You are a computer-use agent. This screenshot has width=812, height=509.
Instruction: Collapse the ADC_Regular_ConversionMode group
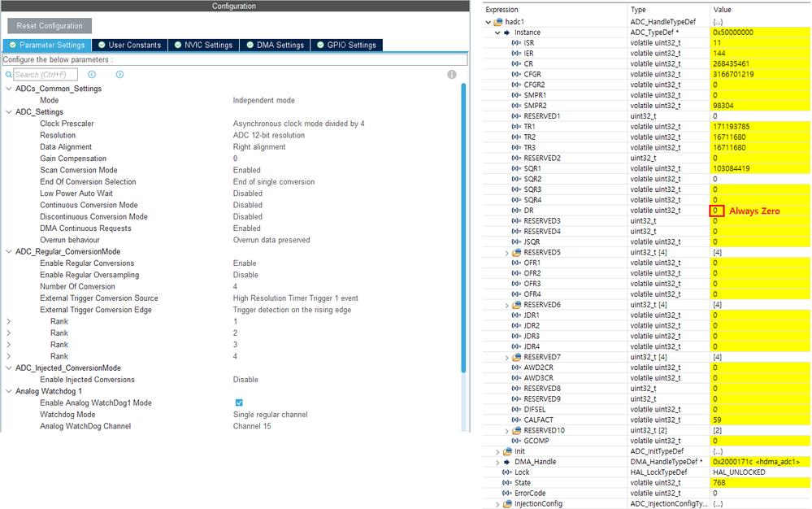[9, 251]
